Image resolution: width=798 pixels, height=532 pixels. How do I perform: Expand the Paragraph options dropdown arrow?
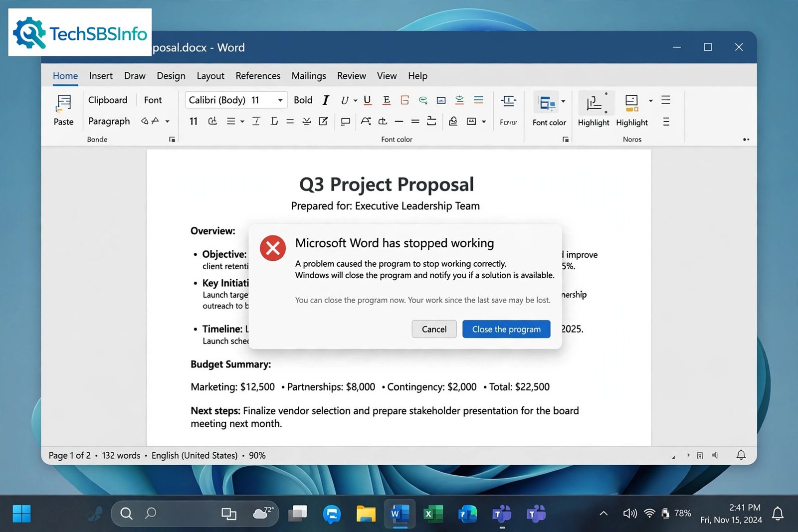point(168,121)
